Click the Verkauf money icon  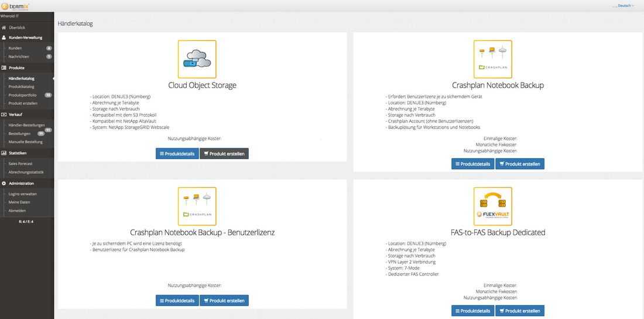click(4, 115)
